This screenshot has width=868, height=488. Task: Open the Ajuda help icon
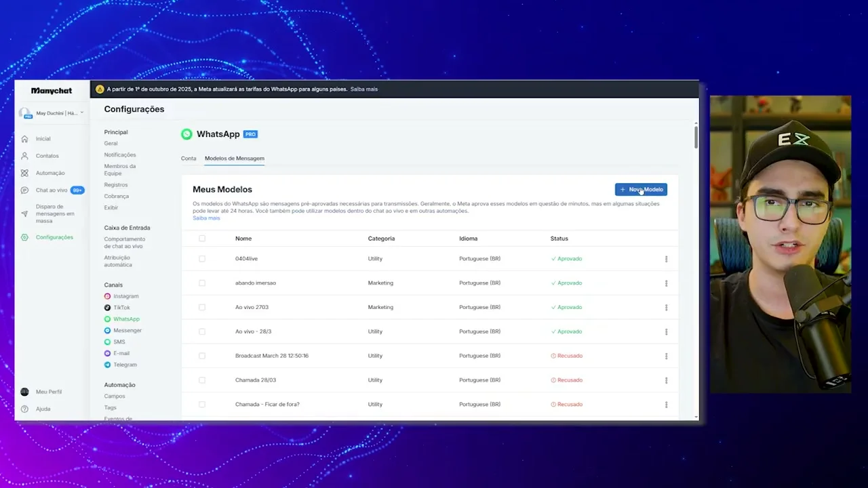click(24, 409)
